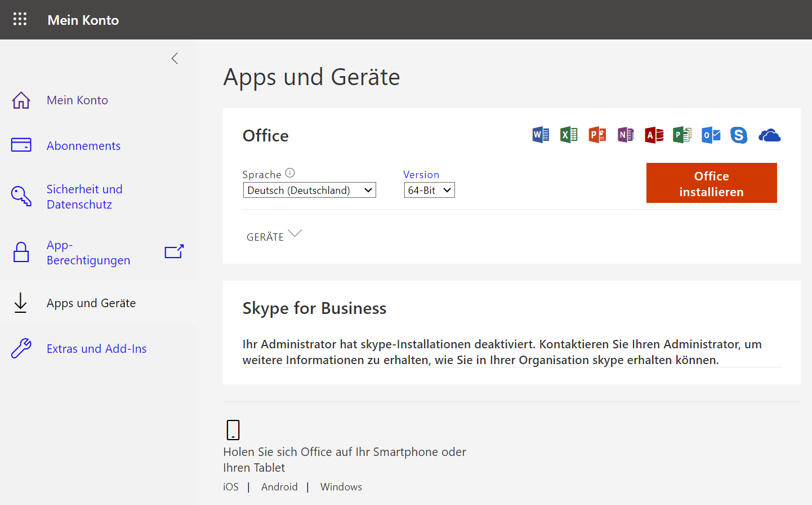Click the key icon for Sicherheit und Datenschutz
The width and height of the screenshot is (812, 505).
click(x=21, y=196)
